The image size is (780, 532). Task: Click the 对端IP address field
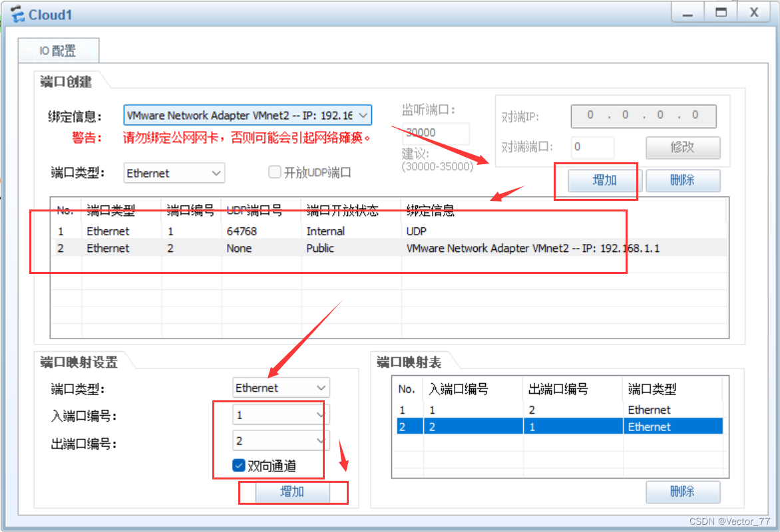coord(643,116)
